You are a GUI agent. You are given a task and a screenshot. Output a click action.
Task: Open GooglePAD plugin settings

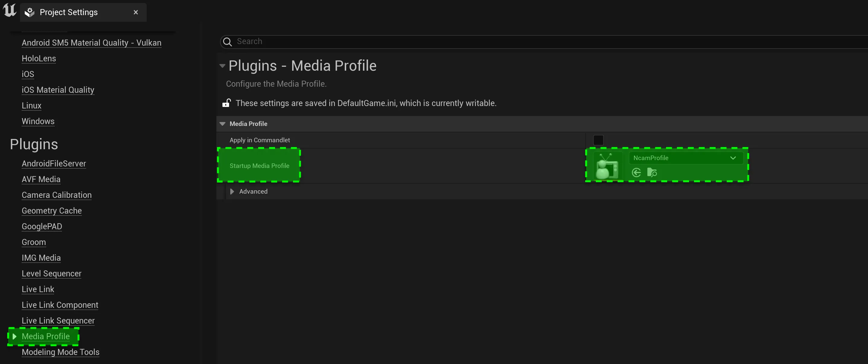pos(42,226)
